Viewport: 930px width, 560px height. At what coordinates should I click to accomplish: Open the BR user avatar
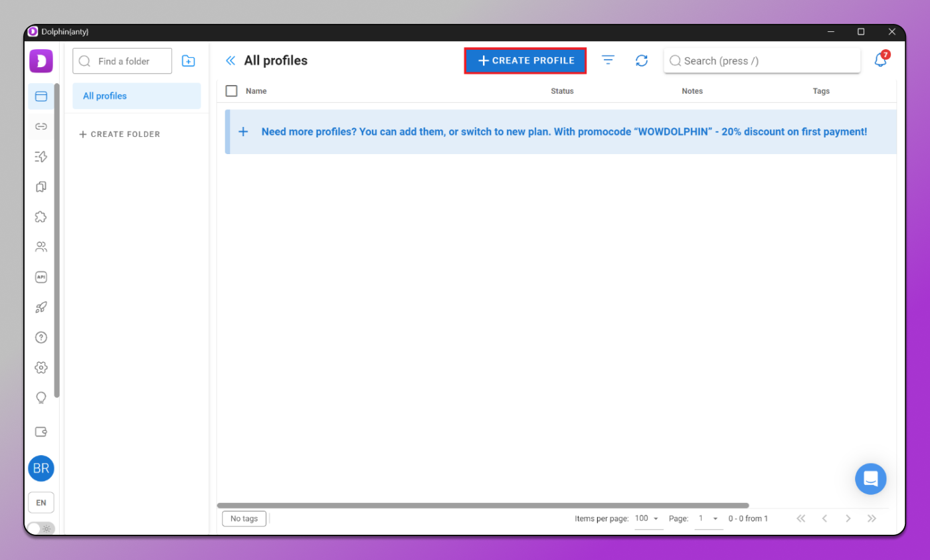click(x=41, y=468)
